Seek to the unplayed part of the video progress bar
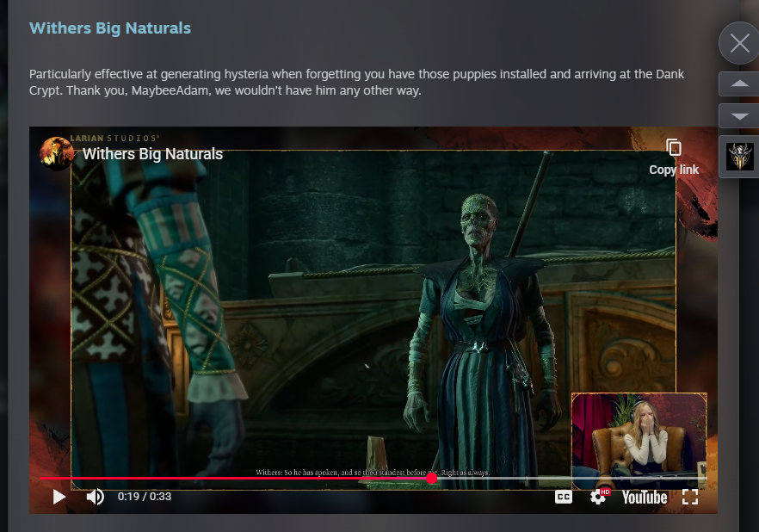 coord(571,479)
